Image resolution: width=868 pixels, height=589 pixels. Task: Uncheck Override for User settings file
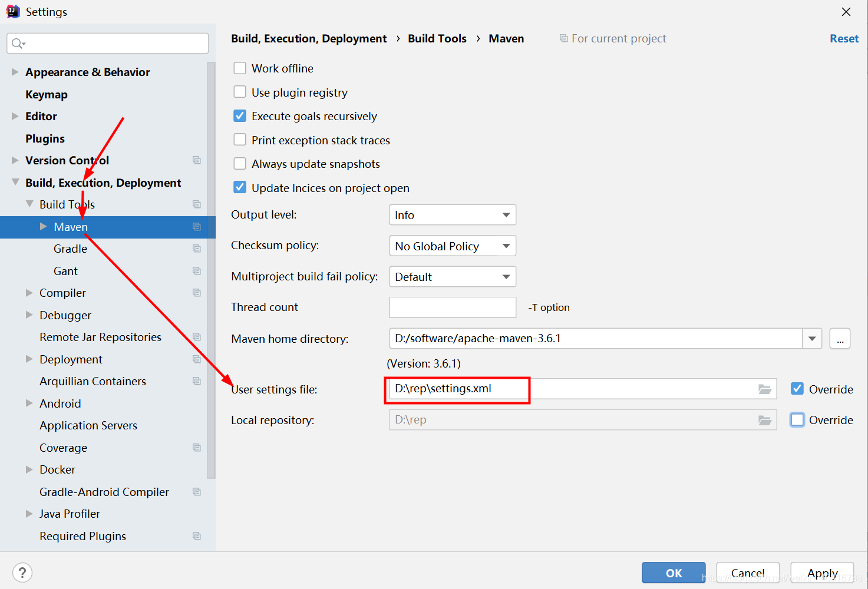click(797, 389)
